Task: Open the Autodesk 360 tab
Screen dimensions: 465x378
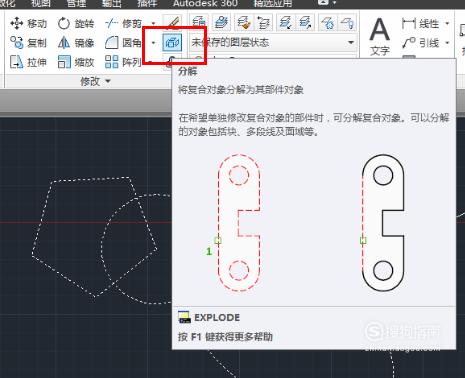Action: point(205,3)
